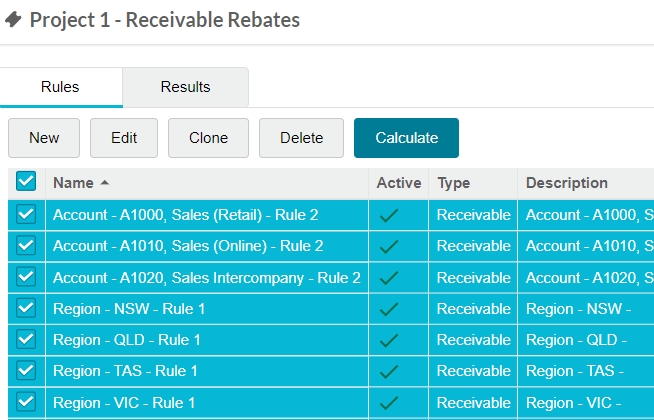Click Active checkmark for Region - NSW rule
Image resolution: width=654 pixels, height=420 pixels.
389,309
